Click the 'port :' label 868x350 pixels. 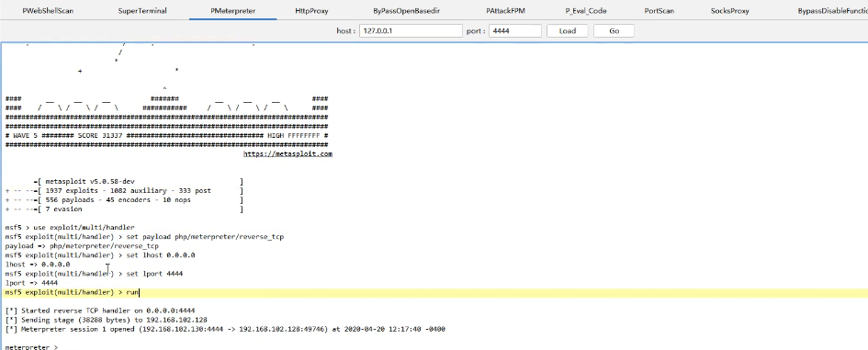click(x=476, y=31)
